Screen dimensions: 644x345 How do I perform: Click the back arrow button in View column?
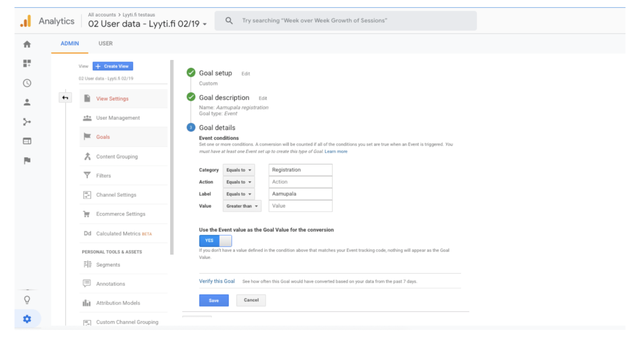coord(65,98)
